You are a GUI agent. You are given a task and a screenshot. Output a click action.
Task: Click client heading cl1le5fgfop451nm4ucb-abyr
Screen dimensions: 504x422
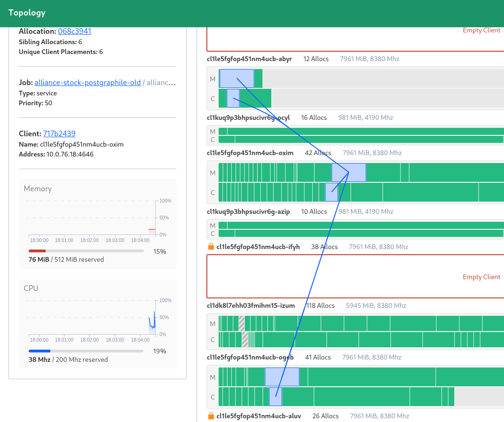click(250, 59)
